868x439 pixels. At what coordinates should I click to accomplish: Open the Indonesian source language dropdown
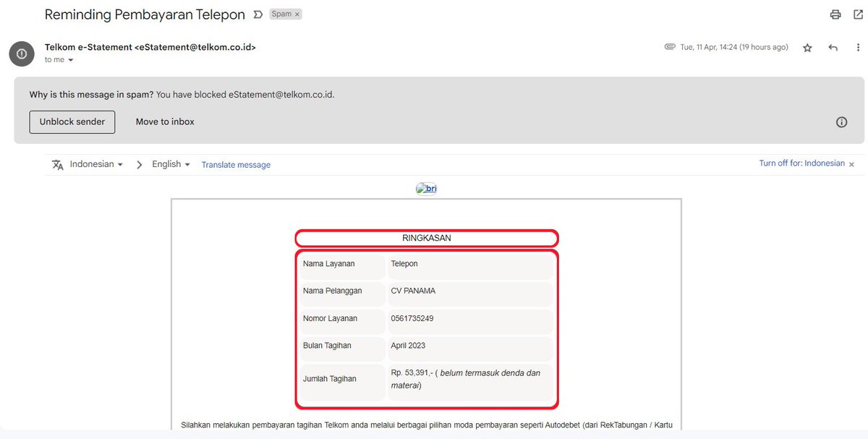click(96, 164)
